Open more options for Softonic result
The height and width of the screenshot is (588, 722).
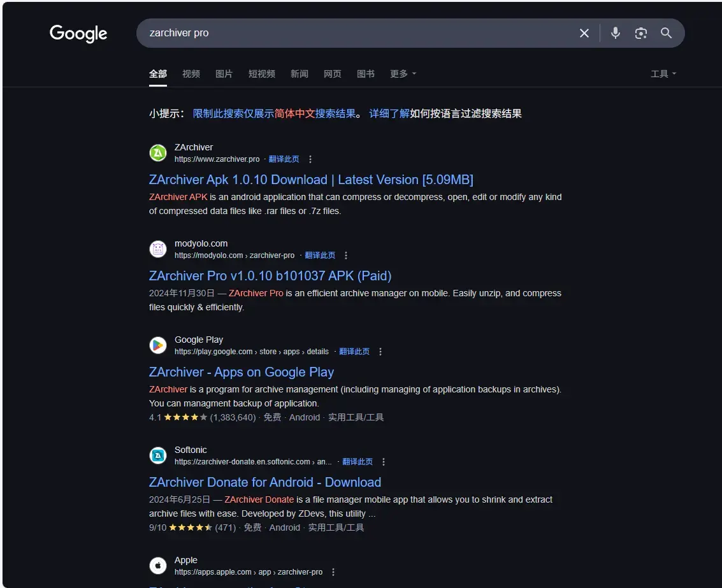384,462
